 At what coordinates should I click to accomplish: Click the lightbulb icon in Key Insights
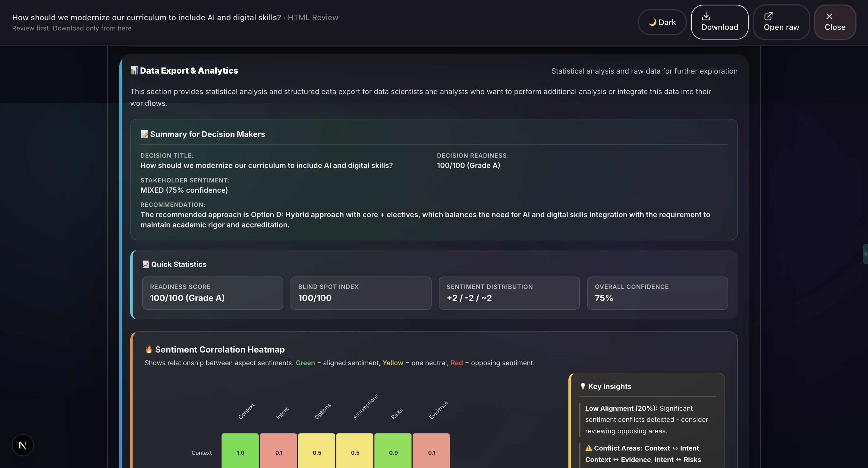[x=583, y=386]
